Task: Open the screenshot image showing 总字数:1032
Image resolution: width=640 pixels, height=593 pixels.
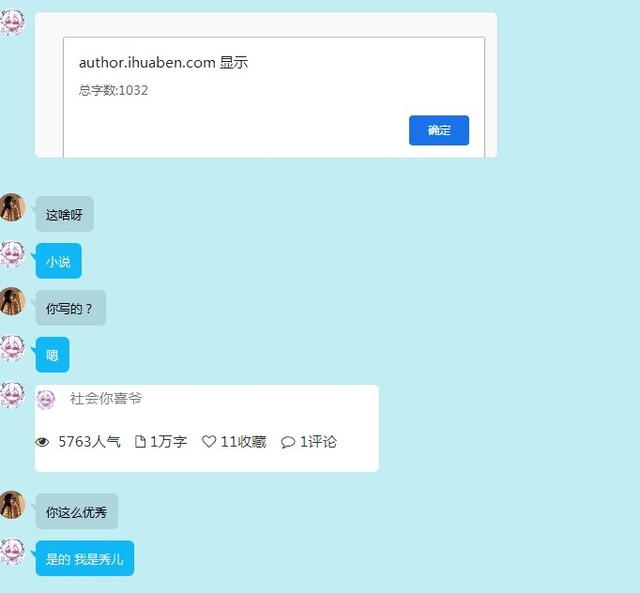Action: point(266,85)
